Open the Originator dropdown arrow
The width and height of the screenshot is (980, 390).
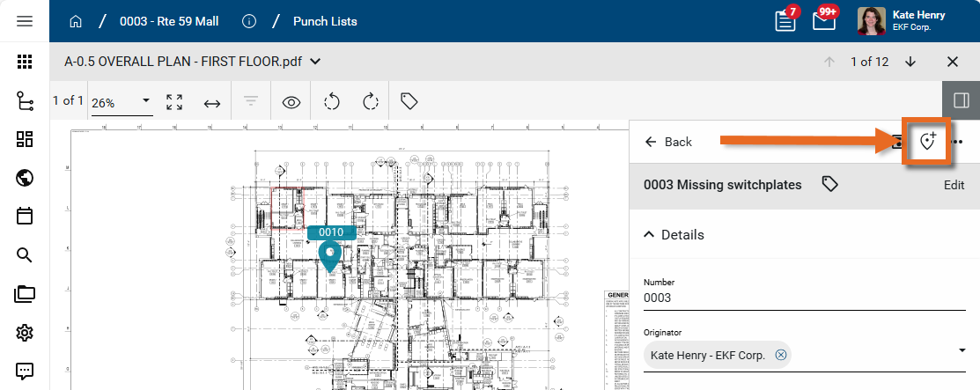coord(962,351)
